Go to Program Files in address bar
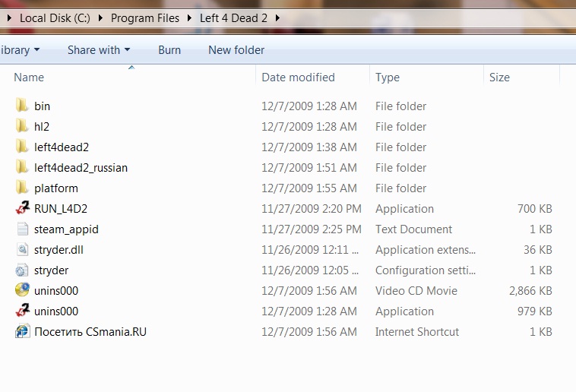Image resolution: width=576 pixels, height=392 pixels. tap(145, 17)
